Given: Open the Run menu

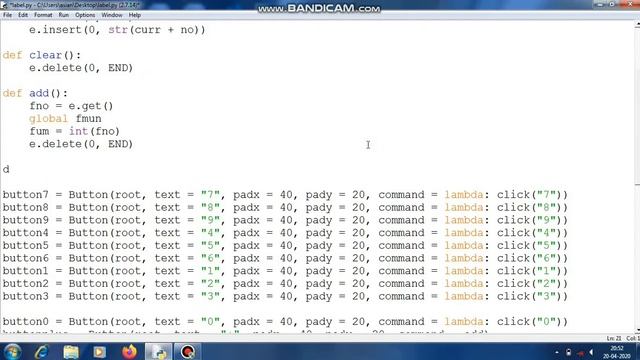Looking at the screenshot, I should point(64,15).
